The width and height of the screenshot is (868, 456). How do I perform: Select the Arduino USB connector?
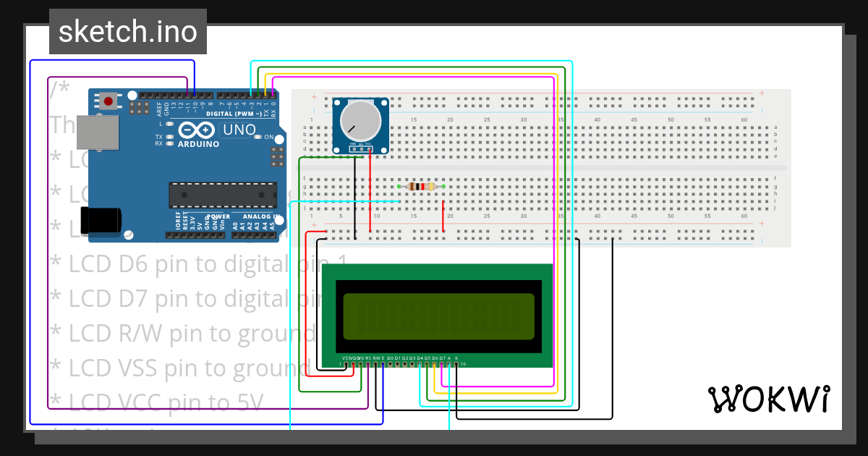98,132
